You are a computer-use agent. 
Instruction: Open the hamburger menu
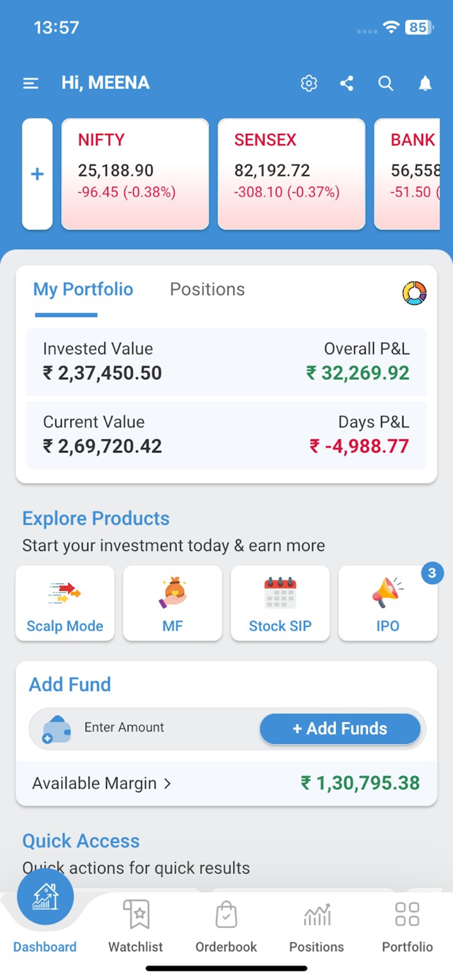coord(31,83)
